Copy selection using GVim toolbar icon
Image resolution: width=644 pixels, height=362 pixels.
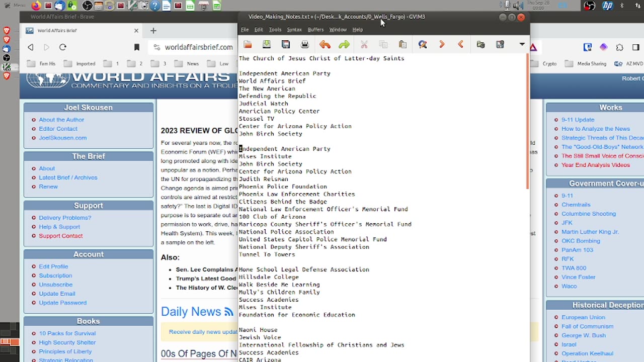(x=383, y=45)
